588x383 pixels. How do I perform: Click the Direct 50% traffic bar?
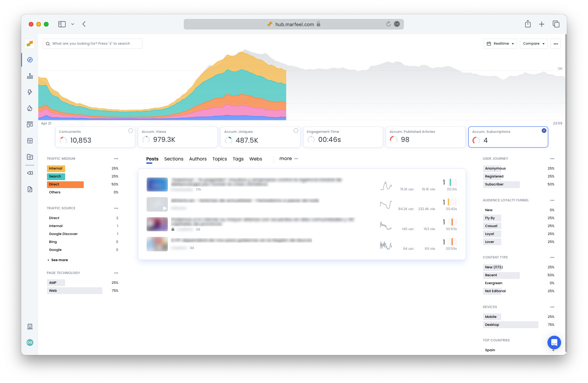point(65,184)
